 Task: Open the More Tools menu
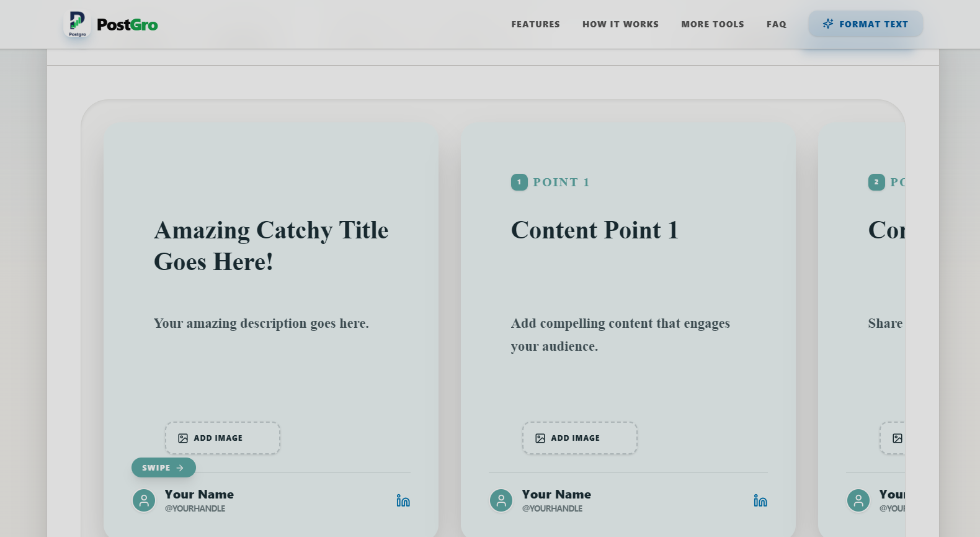point(712,24)
